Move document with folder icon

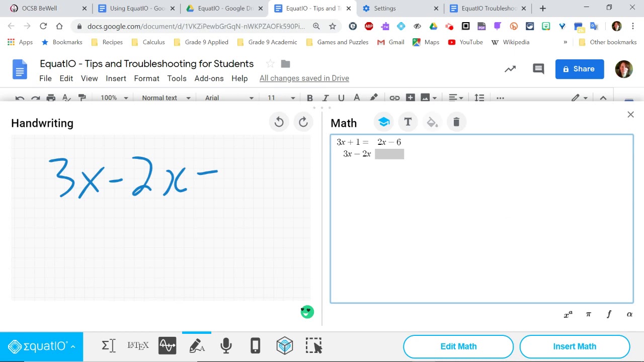click(x=285, y=63)
